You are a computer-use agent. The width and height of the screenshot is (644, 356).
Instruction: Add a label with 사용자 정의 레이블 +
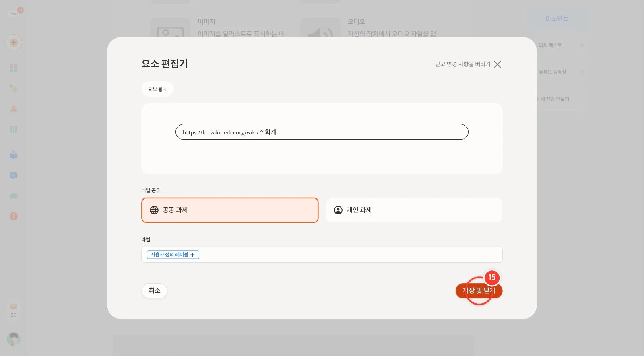(x=173, y=255)
